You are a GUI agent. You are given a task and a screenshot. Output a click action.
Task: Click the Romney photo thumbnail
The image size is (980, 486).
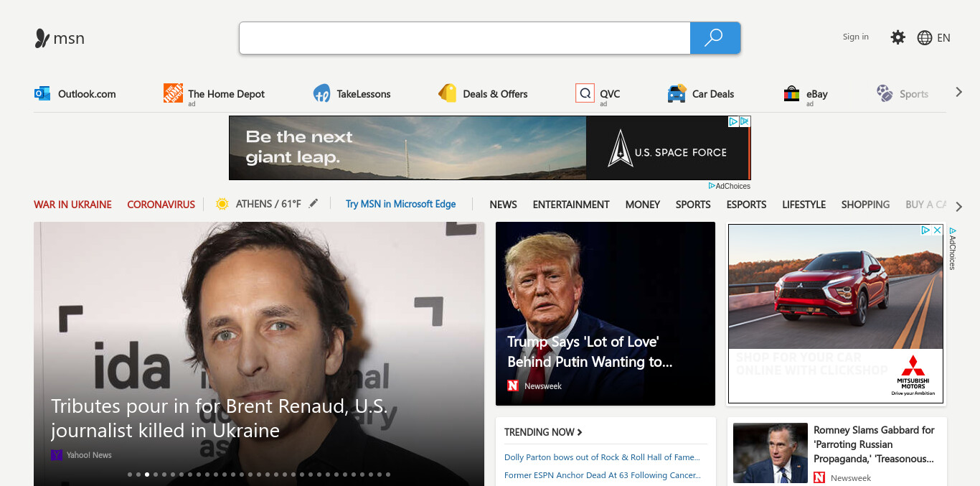point(771,453)
